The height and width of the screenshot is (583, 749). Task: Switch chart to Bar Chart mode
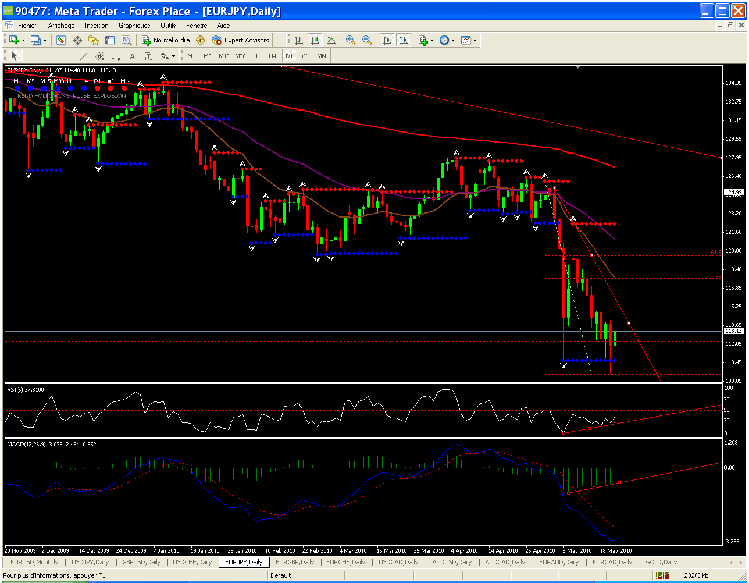click(299, 40)
